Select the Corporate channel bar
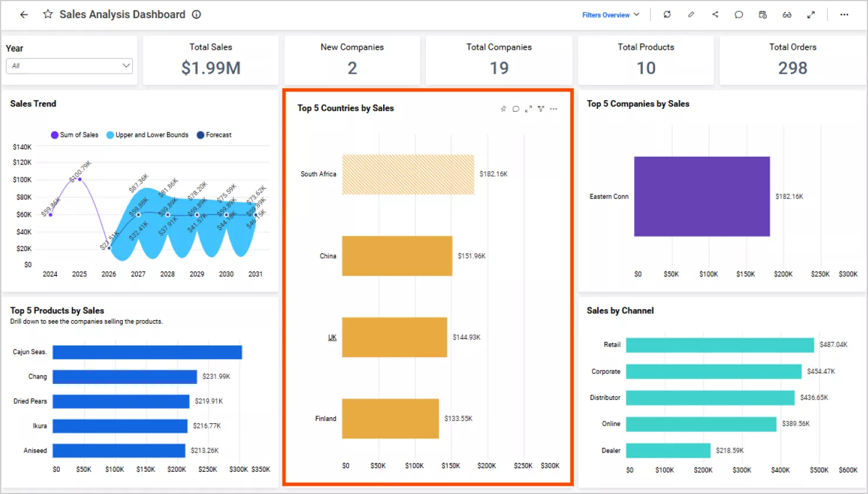 click(x=714, y=372)
